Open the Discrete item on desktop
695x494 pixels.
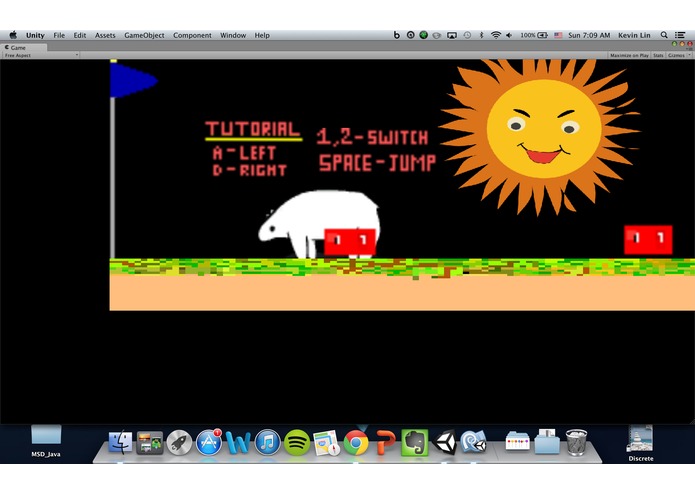pyautogui.click(x=640, y=443)
